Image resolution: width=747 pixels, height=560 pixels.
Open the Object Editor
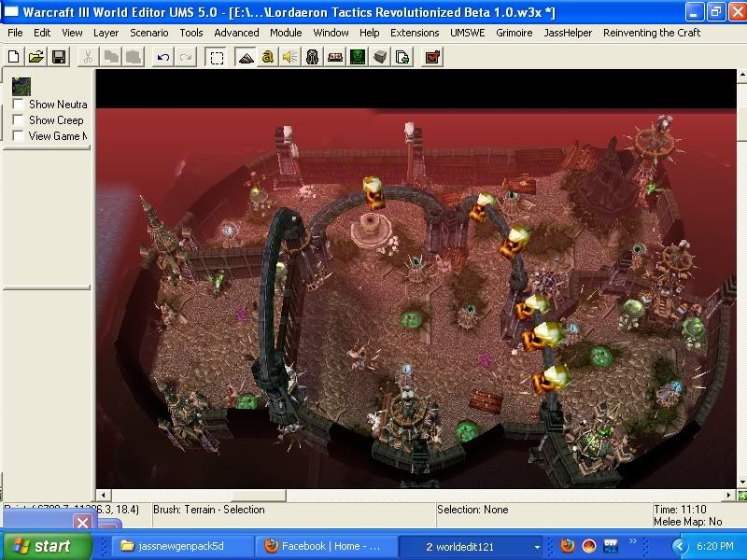313,57
